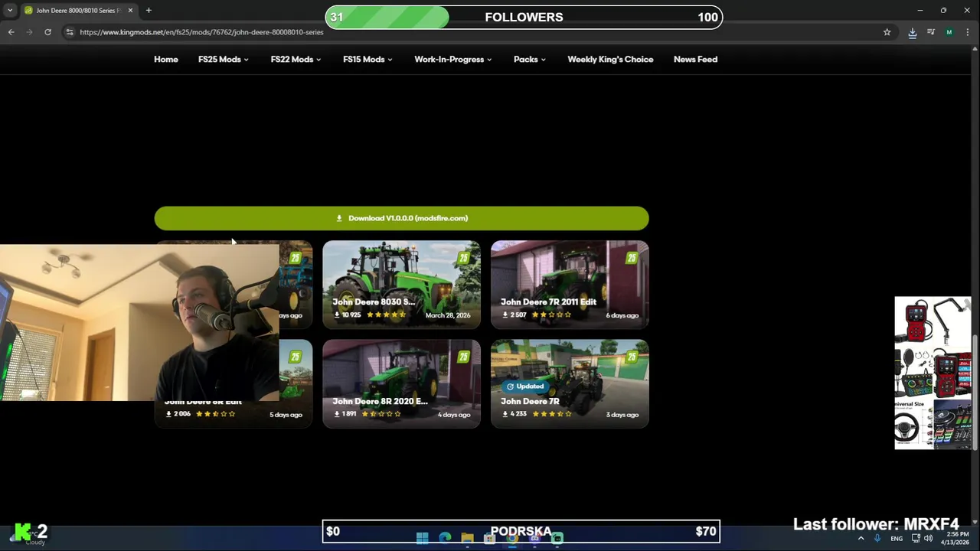This screenshot has height=551, width=980.
Task: Go to the Home menu item
Action: pyautogui.click(x=166, y=59)
